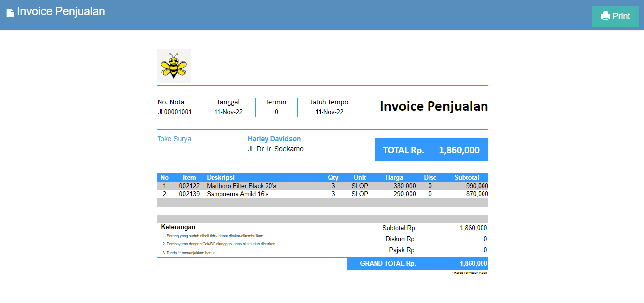
Task: Click item code 002122
Action: [x=189, y=186]
